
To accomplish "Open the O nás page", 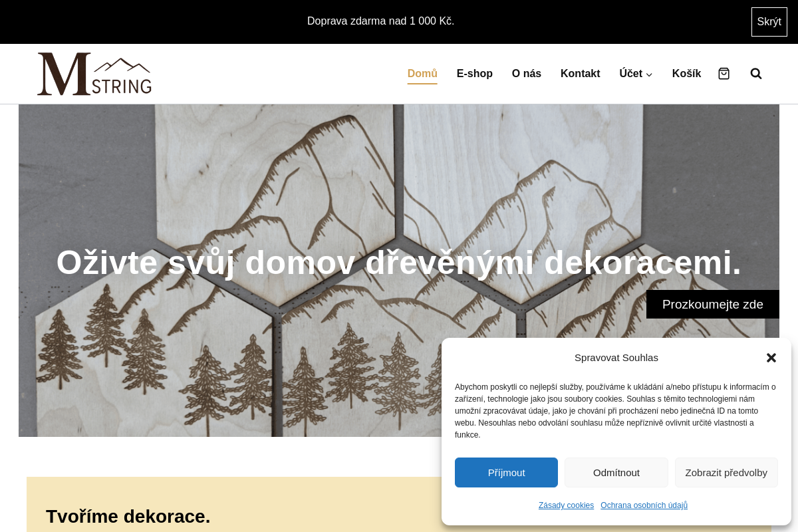I will pos(526,73).
